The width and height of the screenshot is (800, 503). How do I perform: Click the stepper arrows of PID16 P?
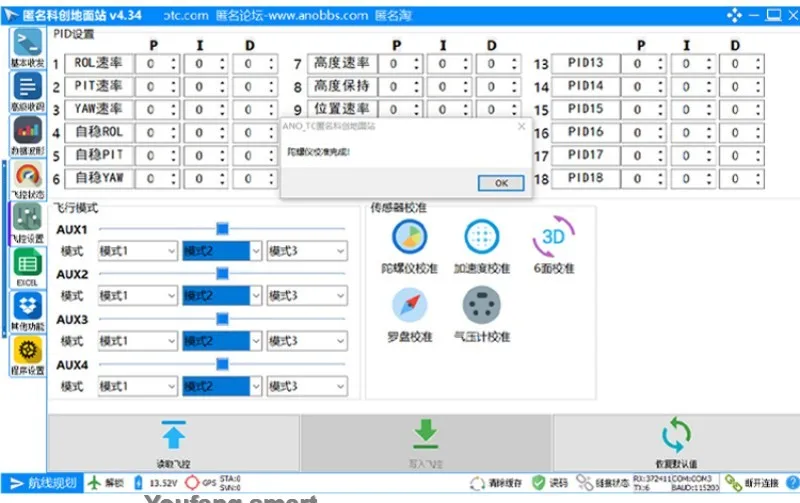[x=660, y=133]
